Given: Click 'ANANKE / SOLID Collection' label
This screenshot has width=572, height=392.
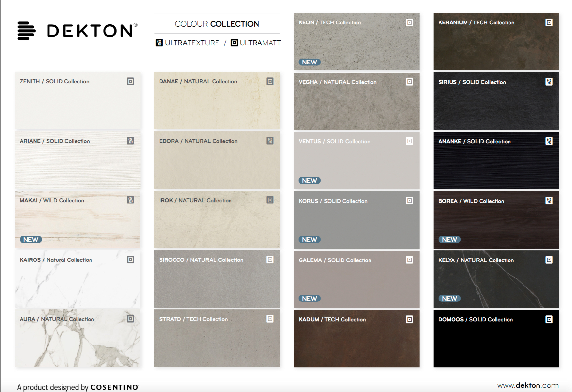Looking at the screenshot, I should pos(474,141).
